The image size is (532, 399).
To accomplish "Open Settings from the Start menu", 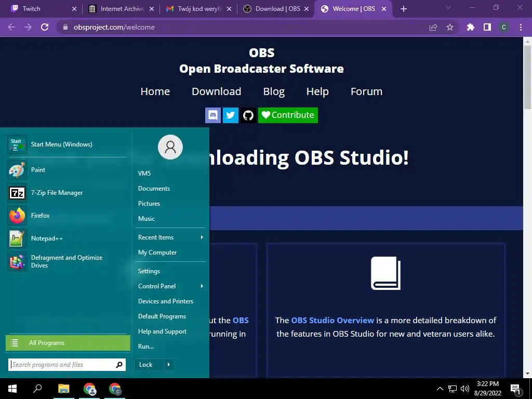I will click(x=149, y=271).
